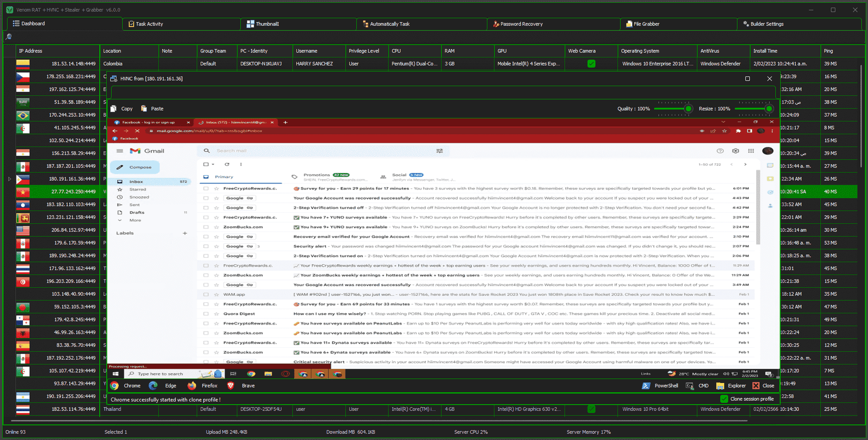The image size is (868, 440).
Task: Open Gmail search options filter
Action: click(x=439, y=151)
